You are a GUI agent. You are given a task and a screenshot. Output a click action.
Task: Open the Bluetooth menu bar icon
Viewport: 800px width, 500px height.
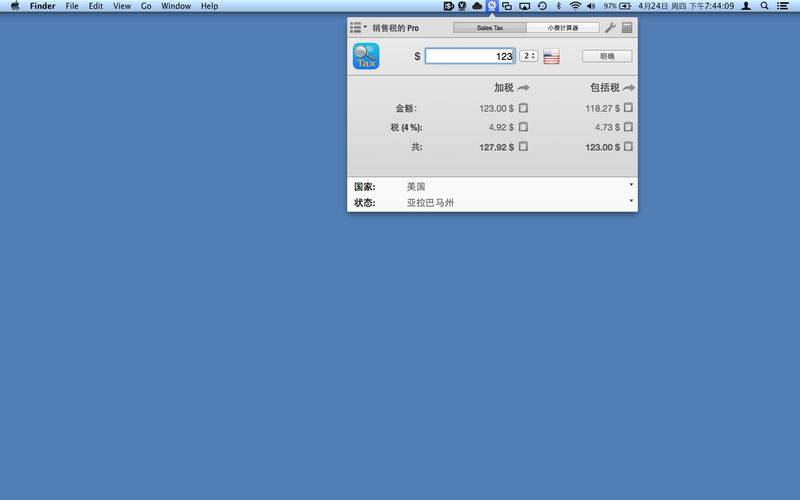pos(559,6)
